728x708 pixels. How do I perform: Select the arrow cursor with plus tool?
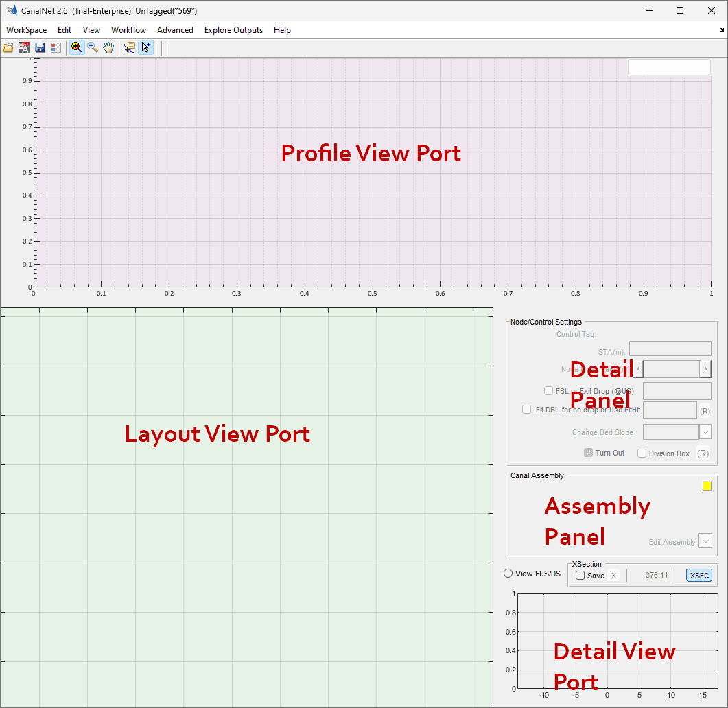click(145, 47)
